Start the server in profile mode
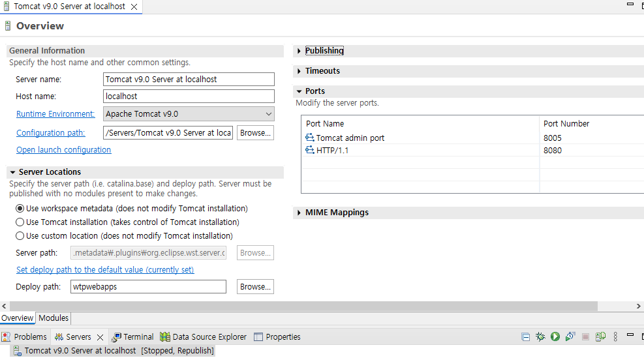Image resolution: width=644 pixels, height=358 pixels. tap(570, 337)
